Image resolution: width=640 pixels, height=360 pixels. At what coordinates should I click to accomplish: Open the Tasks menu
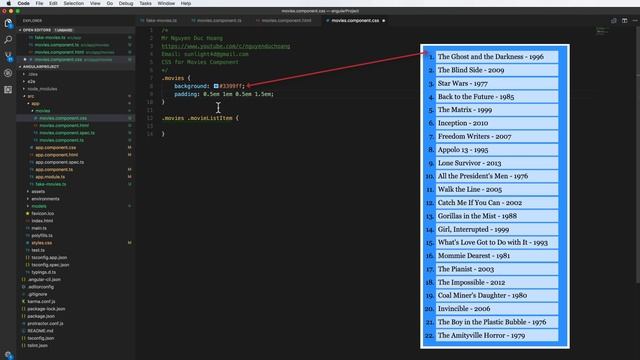click(x=145, y=3)
